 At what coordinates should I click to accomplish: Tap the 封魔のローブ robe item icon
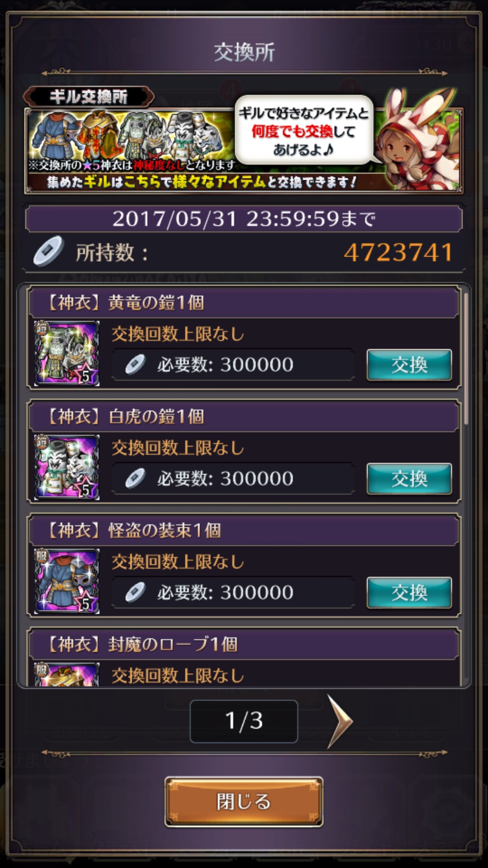point(67,675)
